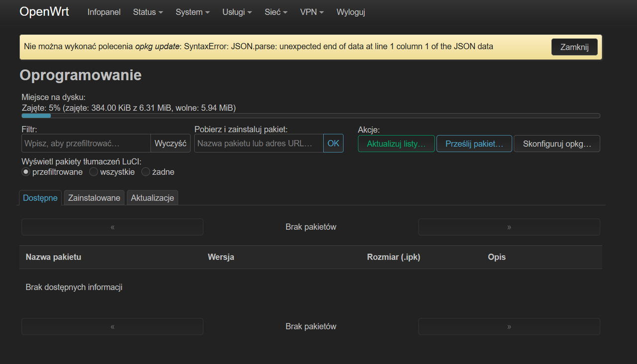Screen dimensions: 637x364
Task: Click the bottom previous page « button
Action: coord(112,327)
